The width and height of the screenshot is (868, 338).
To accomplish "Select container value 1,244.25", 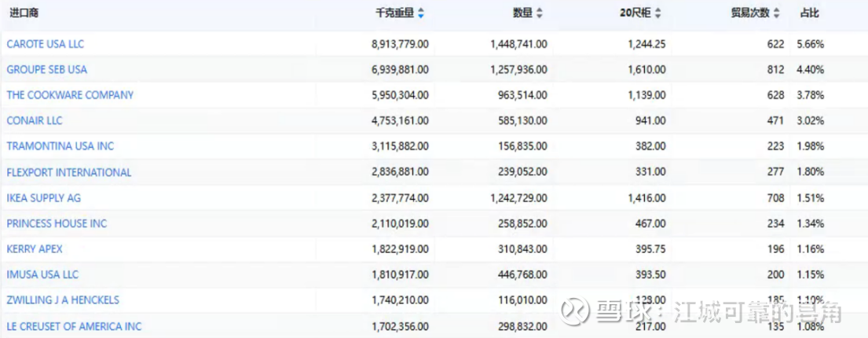I will tap(646, 44).
